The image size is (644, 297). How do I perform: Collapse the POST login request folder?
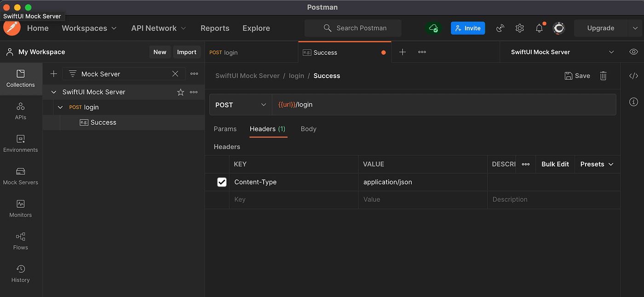[x=61, y=107]
